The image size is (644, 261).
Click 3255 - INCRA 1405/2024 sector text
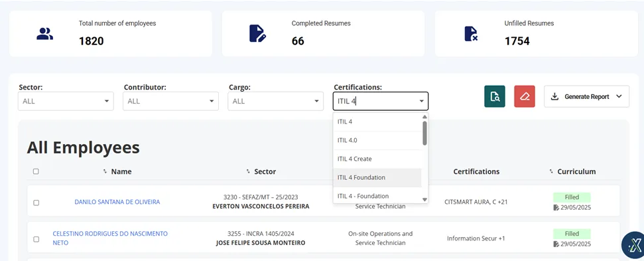(x=261, y=234)
